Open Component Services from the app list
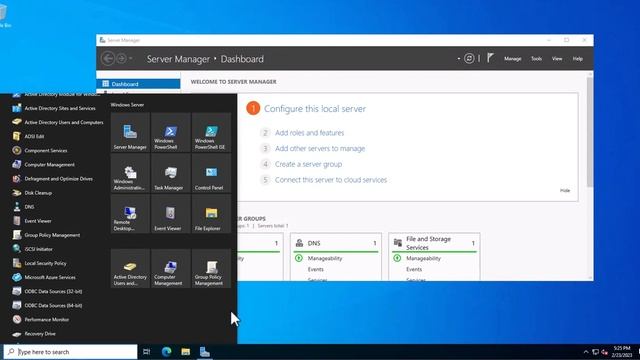Viewport: 640px width, 360px height. [40, 150]
